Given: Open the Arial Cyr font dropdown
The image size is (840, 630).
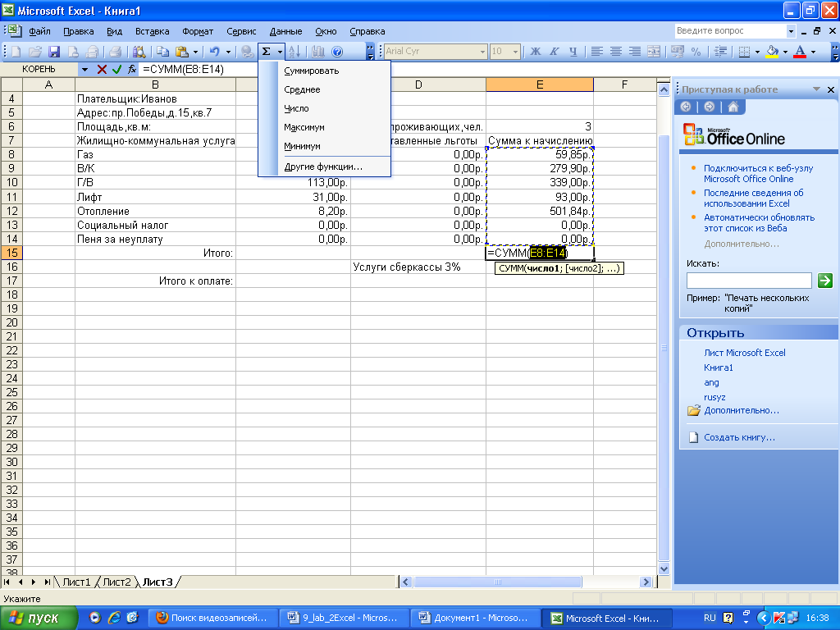Looking at the screenshot, I should pyautogui.click(x=482, y=52).
